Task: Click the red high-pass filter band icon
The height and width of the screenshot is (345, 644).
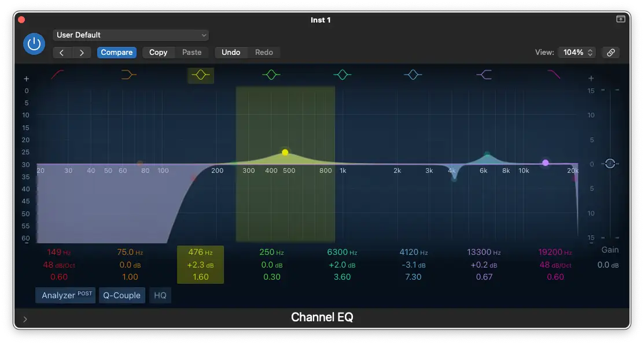Action: [x=58, y=75]
